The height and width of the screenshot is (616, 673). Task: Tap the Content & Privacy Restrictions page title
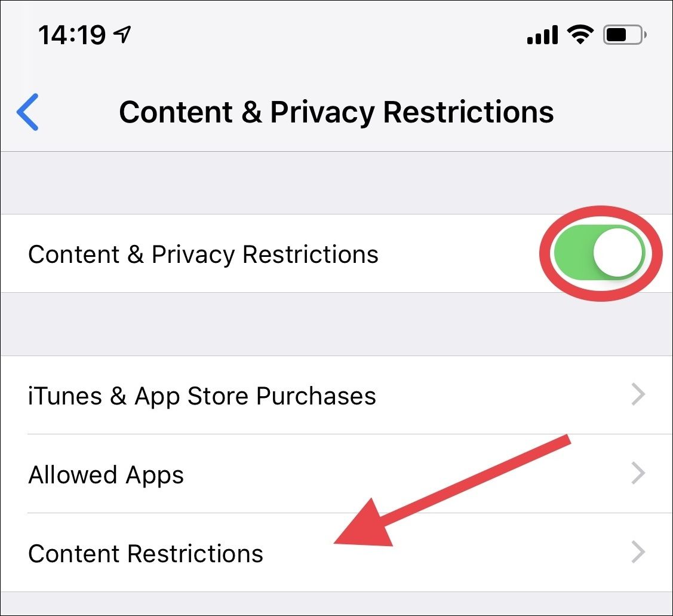337,112
